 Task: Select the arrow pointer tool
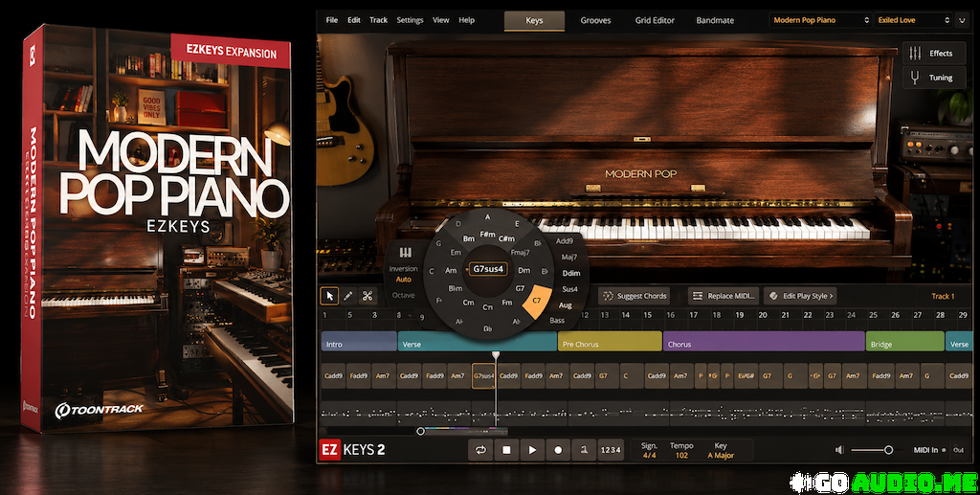pyautogui.click(x=329, y=296)
